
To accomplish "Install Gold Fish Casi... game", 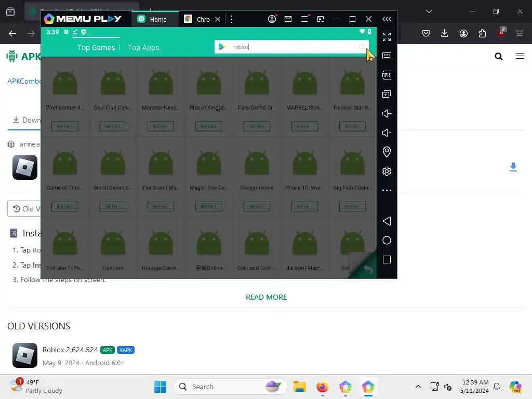I will pyautogui.click(x=113, y=126).
